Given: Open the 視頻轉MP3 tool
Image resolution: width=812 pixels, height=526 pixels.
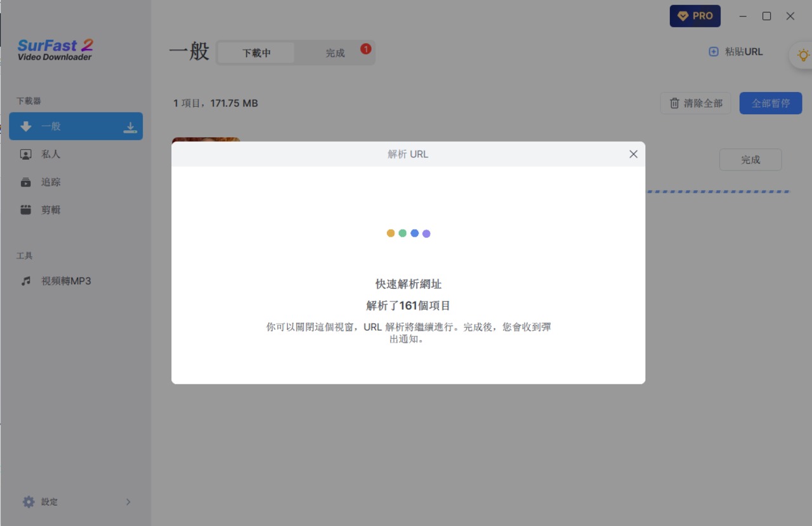Looking at the screenshot, I should [66, 281].
